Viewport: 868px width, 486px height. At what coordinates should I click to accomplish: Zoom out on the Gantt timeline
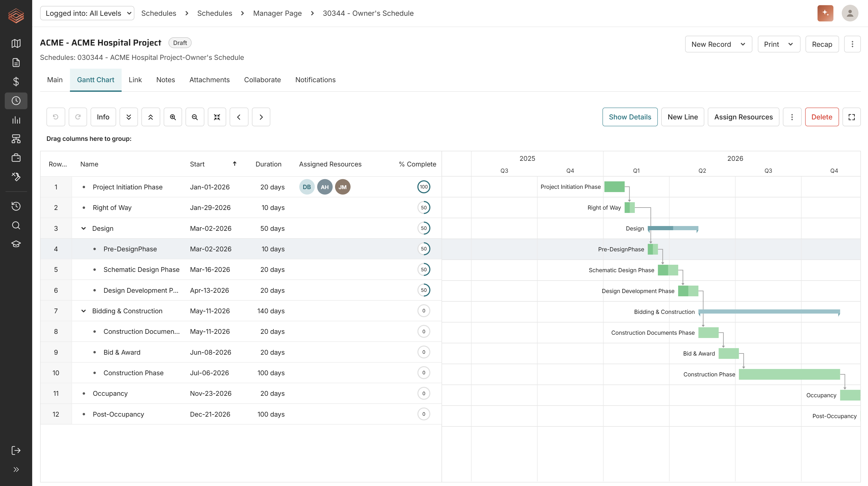coord(195,117)
